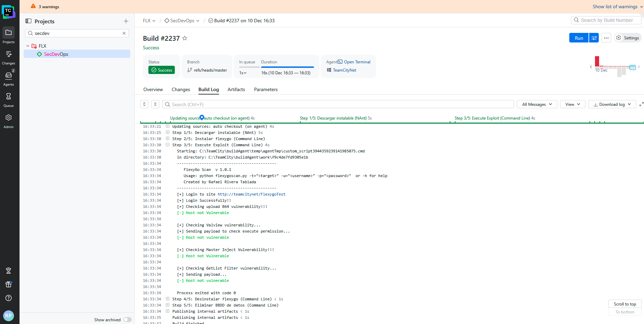Open the All Messages filter dropdown
Image resolution: width=644 pixels, height=324 pixels.
coord(537,104)
